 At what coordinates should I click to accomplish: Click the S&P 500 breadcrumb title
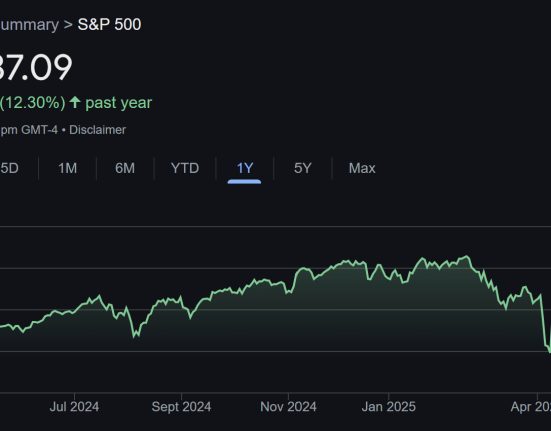(x=109, y=25)
